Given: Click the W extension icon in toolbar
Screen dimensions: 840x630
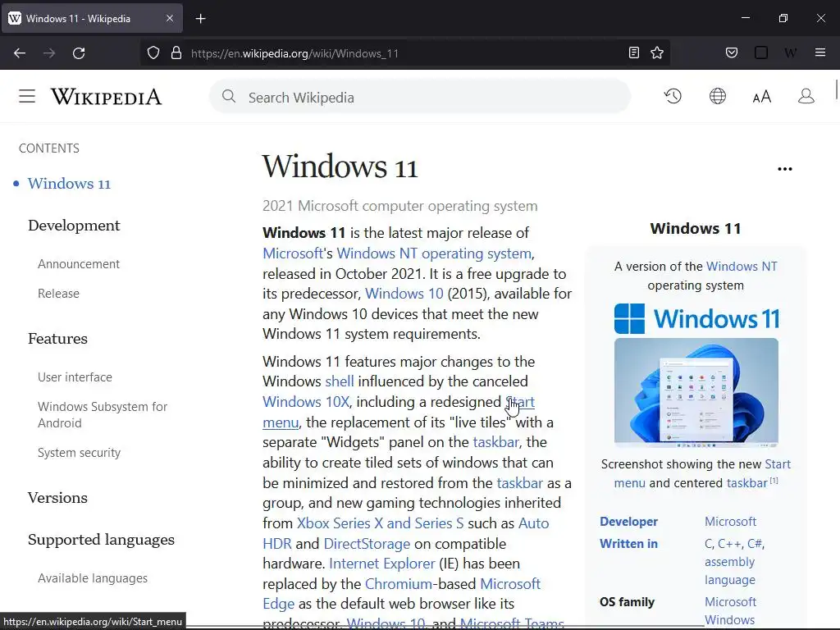Looking at the screenshot, I should pyautogui.click(x=790, y=52).
